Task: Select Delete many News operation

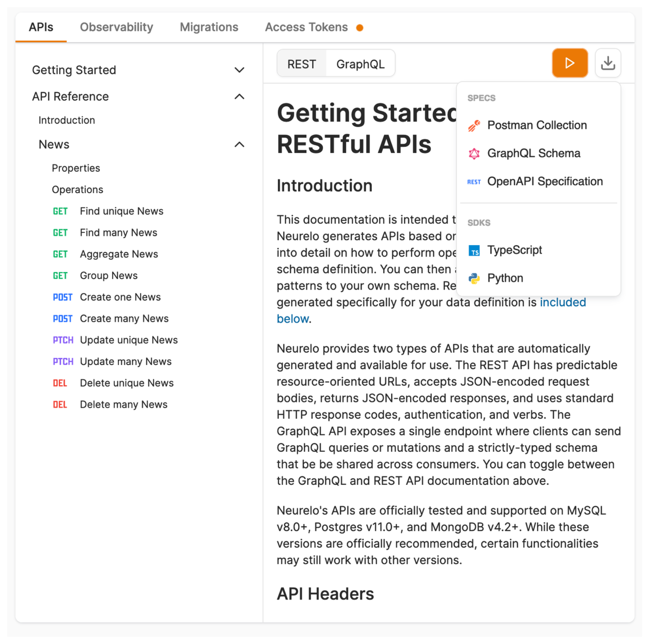Action: point(123,404)
